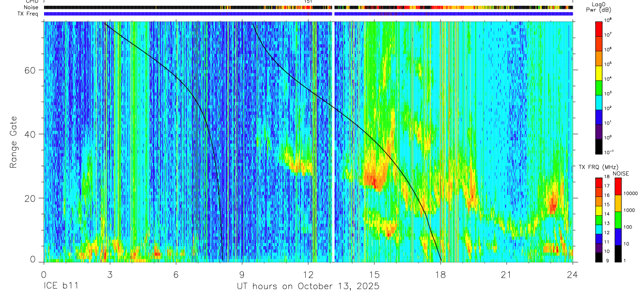Viewport: 644px width, 297px height.
Task: Pick the black segment of the NOISE colorbar
Action: 618,253
